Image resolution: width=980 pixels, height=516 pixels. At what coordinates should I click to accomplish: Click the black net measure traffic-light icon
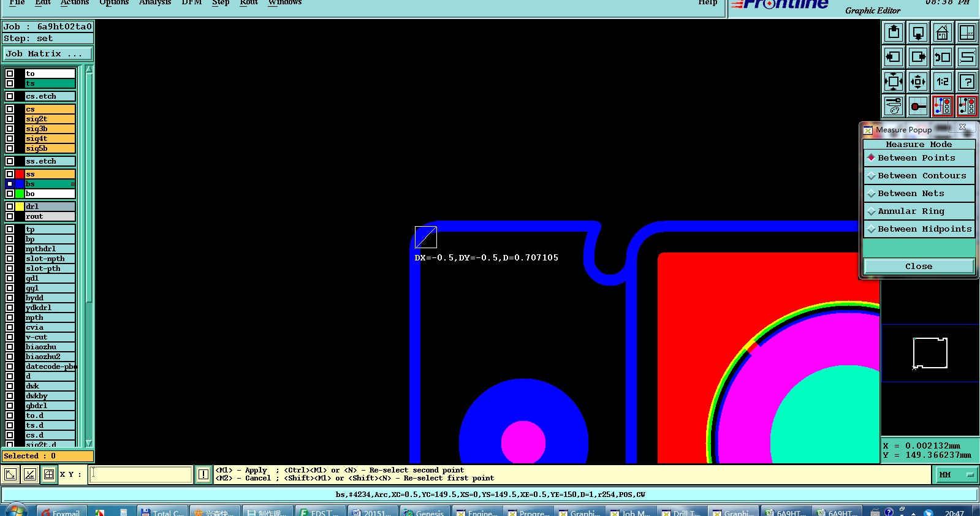point(967,106)
